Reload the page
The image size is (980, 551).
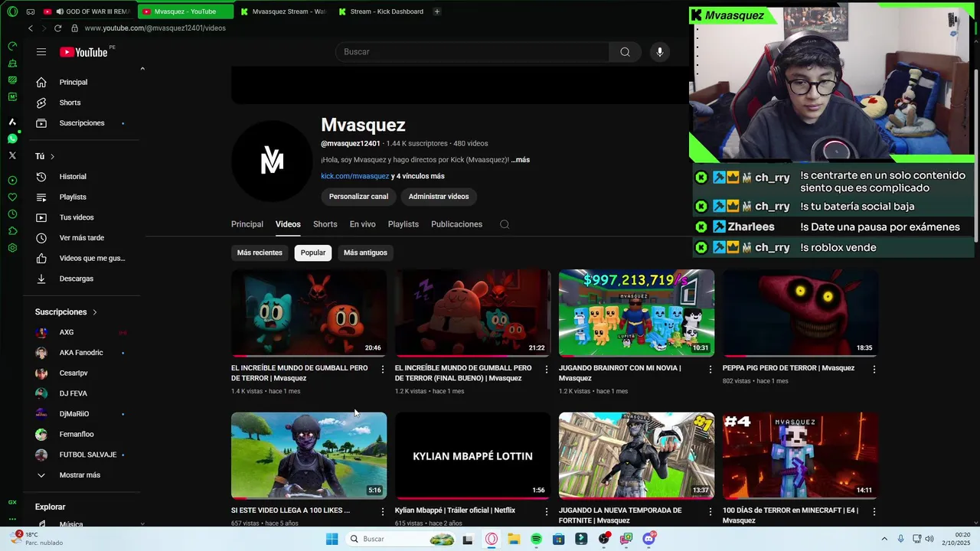(57, 28)
